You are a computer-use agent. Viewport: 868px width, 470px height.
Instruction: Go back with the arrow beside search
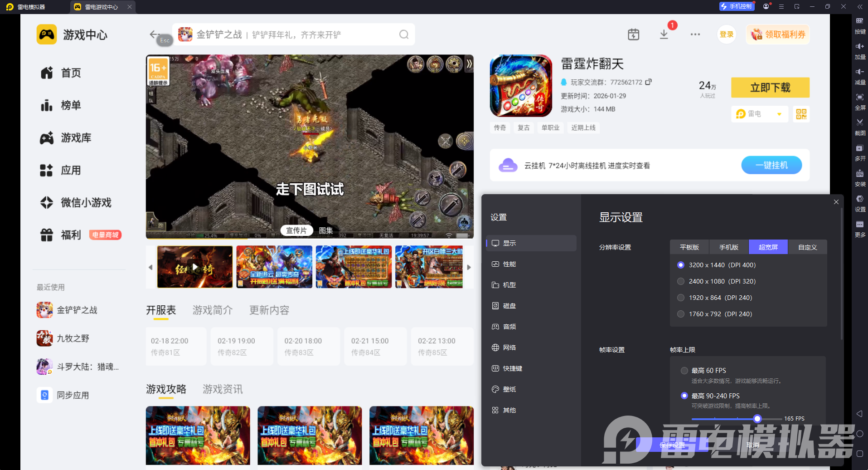click(154, 34)
